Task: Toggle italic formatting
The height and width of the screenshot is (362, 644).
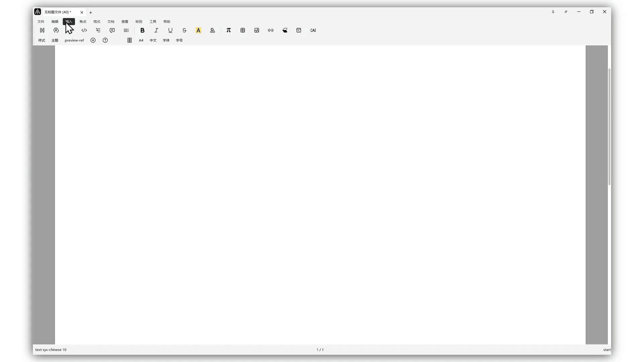Action: [x=156, y=30]
